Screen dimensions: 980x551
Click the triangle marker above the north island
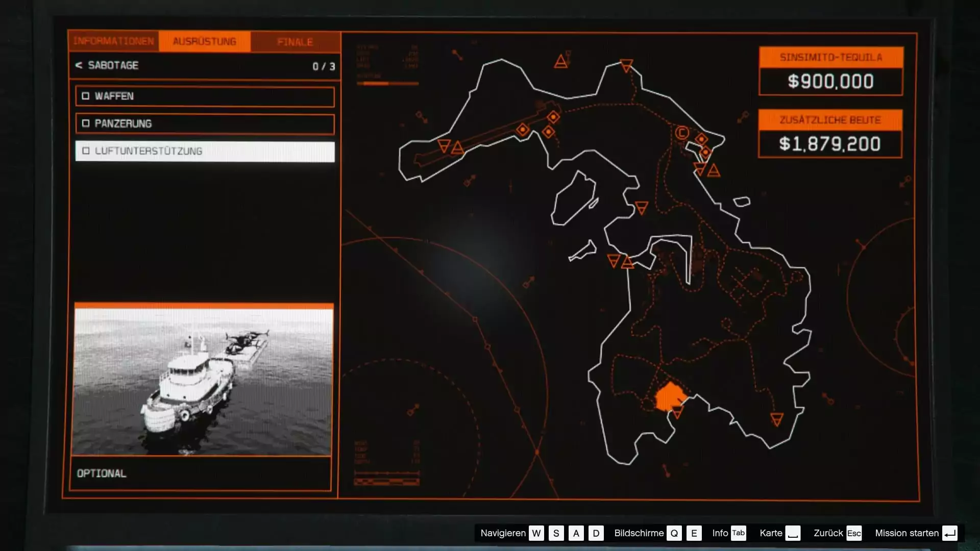click(x=561, y=62)
